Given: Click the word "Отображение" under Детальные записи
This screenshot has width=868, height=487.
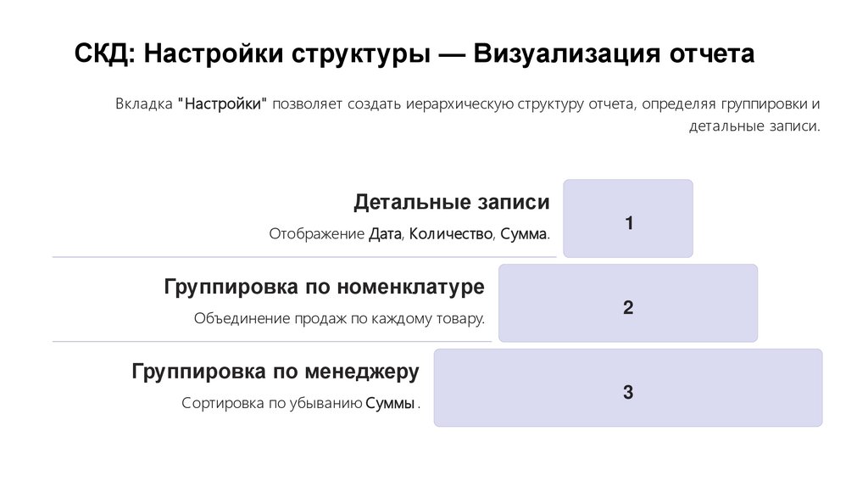Looking at the screenshot, I should point(316,233).
